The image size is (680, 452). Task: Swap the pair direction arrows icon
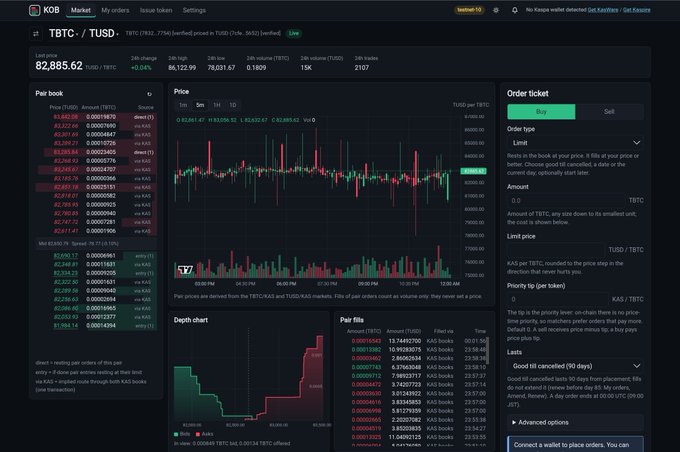tap(36, 33)
